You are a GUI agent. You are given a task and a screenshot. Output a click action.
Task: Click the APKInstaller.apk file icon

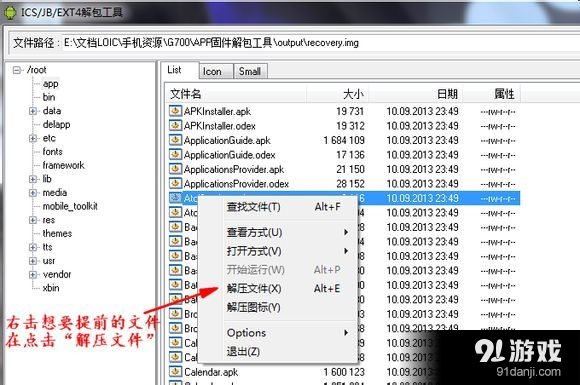pyautogui.click(x=175, y=111)
